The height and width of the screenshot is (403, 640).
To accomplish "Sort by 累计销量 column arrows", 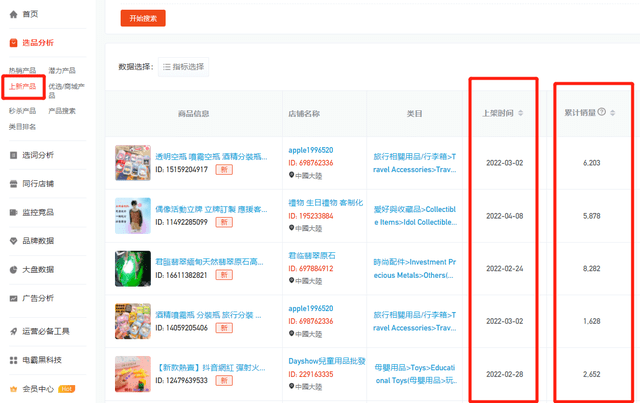I will pos(612,113).
